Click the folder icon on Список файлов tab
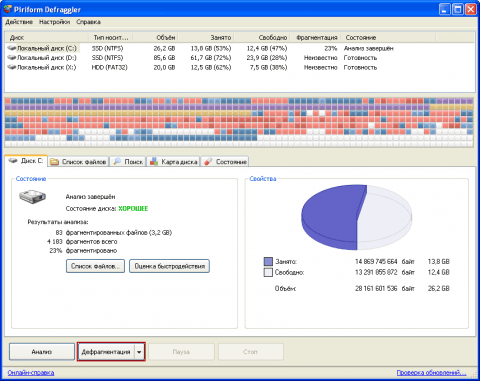Viewport: 480px width, 381px height. [x=54, y=162]
